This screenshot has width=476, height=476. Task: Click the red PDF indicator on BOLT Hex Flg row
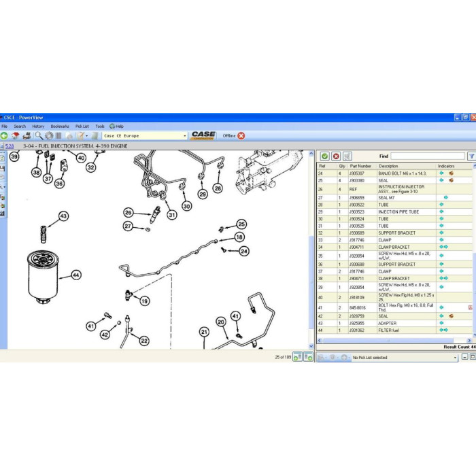click(471, 307)
